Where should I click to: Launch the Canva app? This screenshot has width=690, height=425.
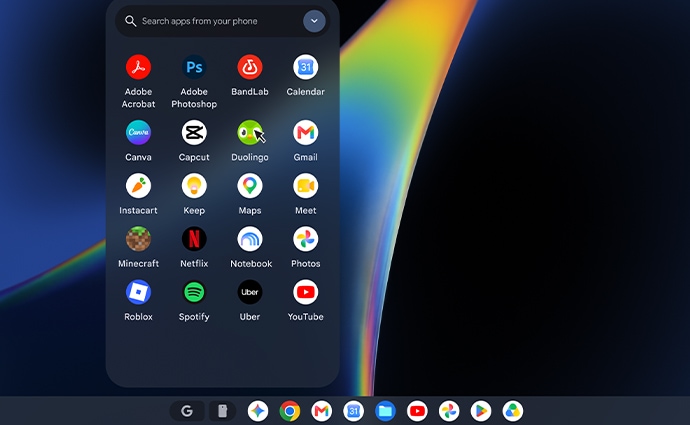pos(138,132)
